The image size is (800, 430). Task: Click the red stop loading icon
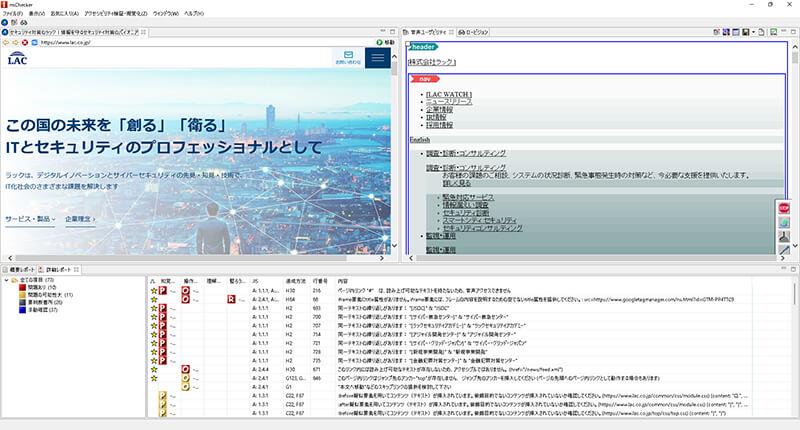[24, 42]
